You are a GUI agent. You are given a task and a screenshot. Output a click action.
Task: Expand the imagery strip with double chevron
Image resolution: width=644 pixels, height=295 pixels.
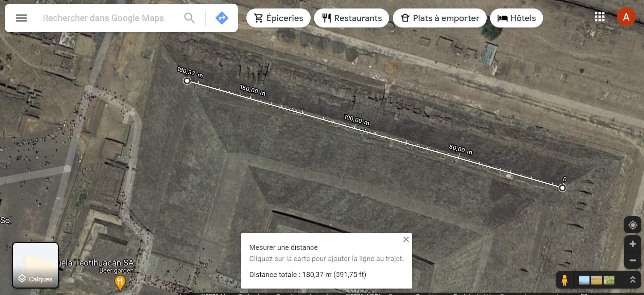pyautogui.click(x=632, y=280)
